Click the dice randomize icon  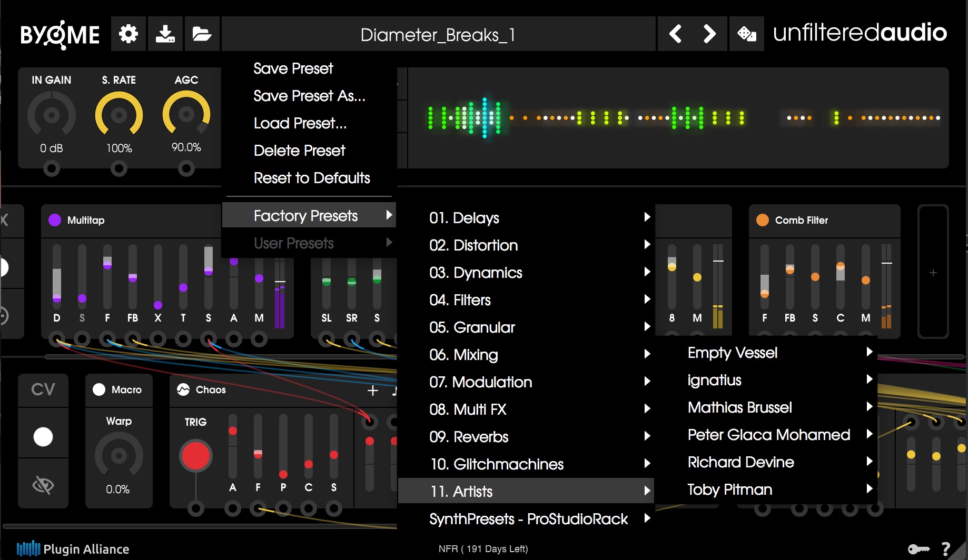click(x=747, y=34)
